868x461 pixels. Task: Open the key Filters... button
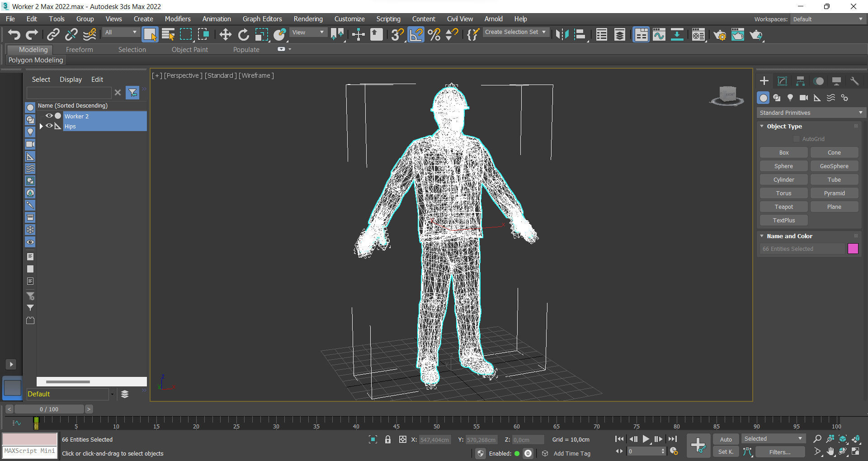pyautogui.click(x=780, y=452)
